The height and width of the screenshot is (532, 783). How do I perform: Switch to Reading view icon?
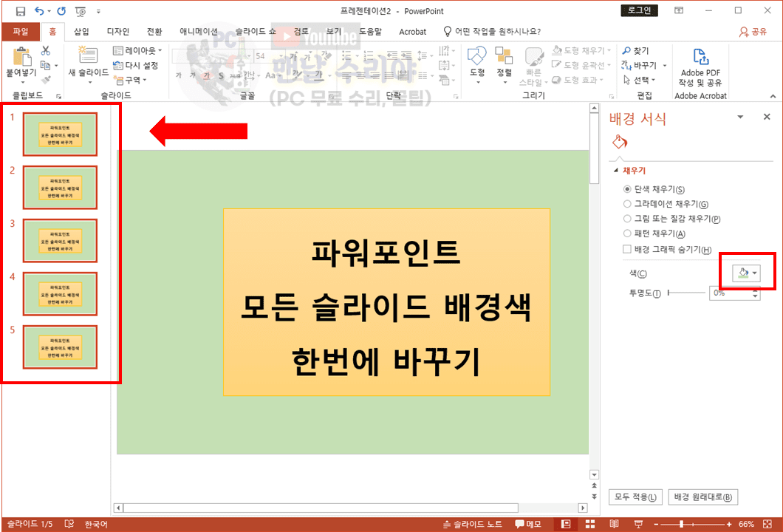click(615, 524)
